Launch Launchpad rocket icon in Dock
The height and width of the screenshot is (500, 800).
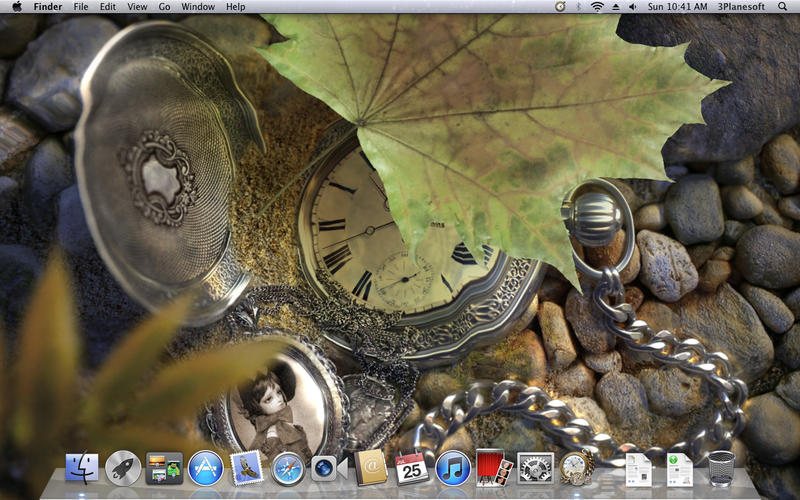tap(123, 468)
